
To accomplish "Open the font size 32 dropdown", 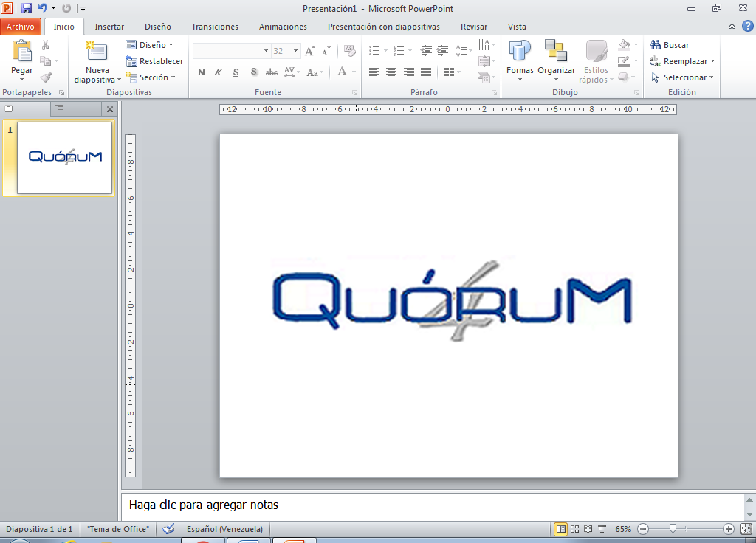I will click(295, 51).
